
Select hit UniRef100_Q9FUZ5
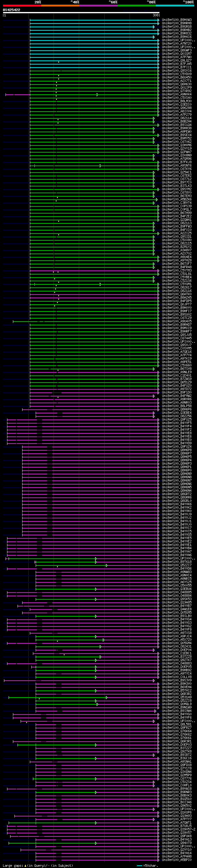pyautogui.click(x=176, y=419)
